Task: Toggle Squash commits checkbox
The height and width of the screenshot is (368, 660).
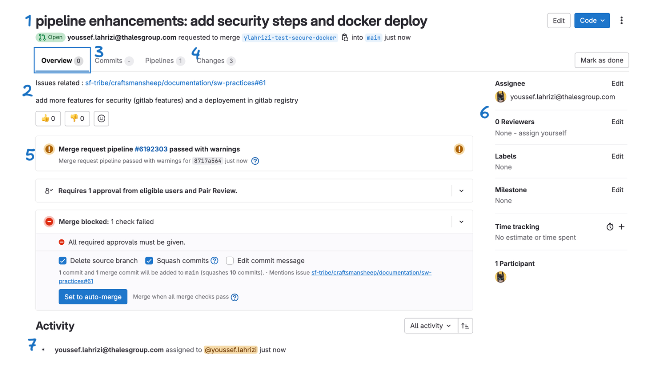Action: (149, 261)
